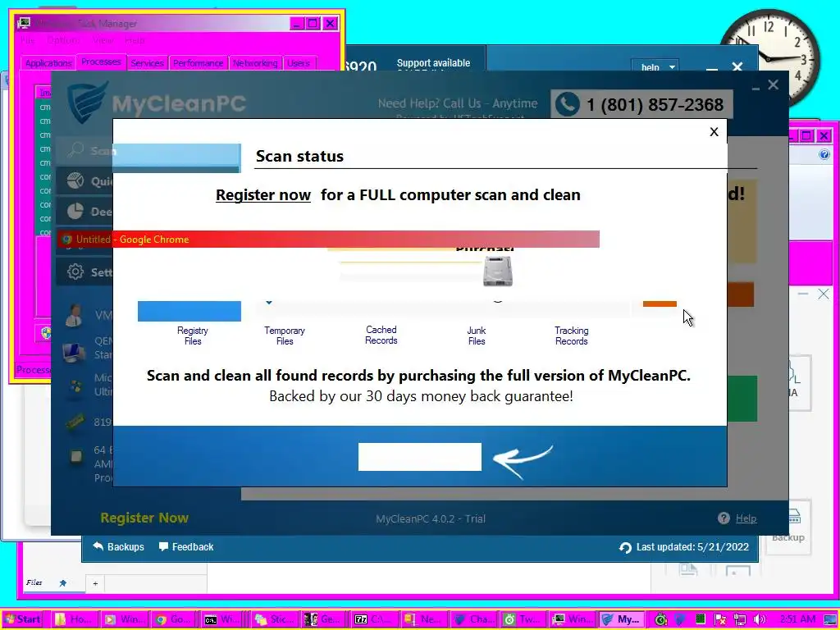Select the Registry Files category
This screenshot has height=630, width=840.
[x=192, y=336]
